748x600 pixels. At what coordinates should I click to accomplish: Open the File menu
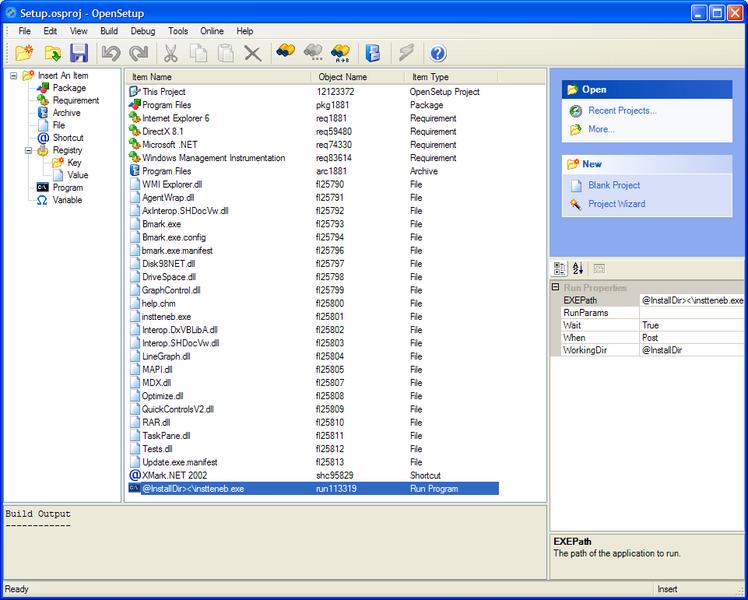[x=24, y=31]
